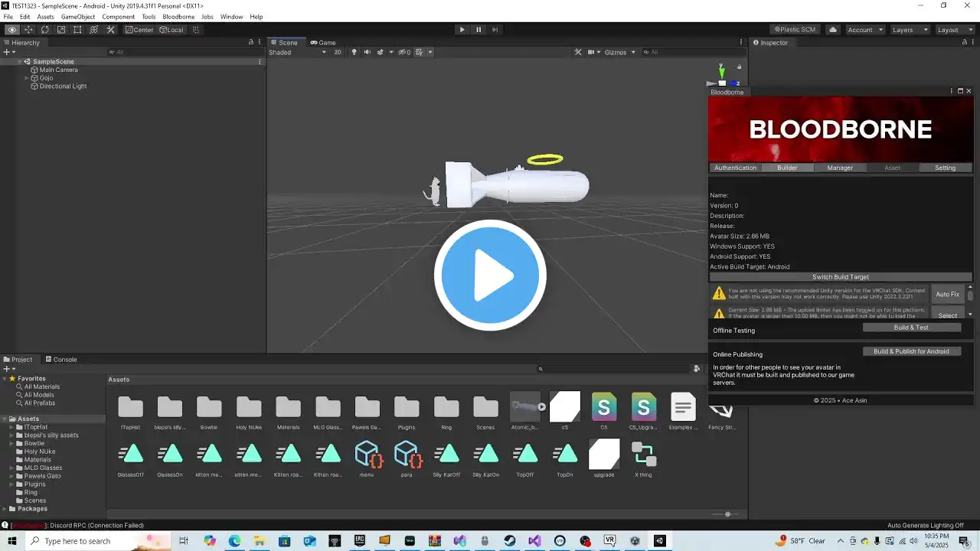Viewport: 980px width, 551px height.
Task: Open the Account dropdown
Action: coord(864,30)
